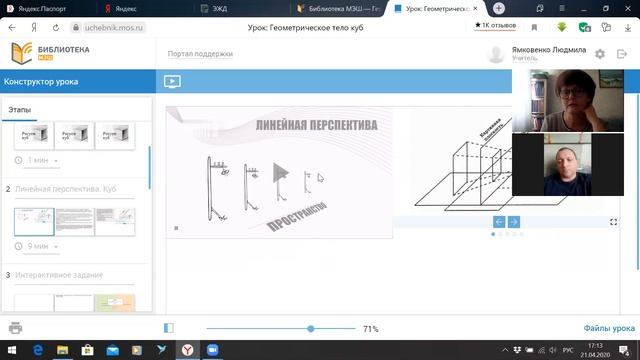Click the presentation mode screen icon
The width and height of the screenshot is (640, 360).
click(172, 81)
